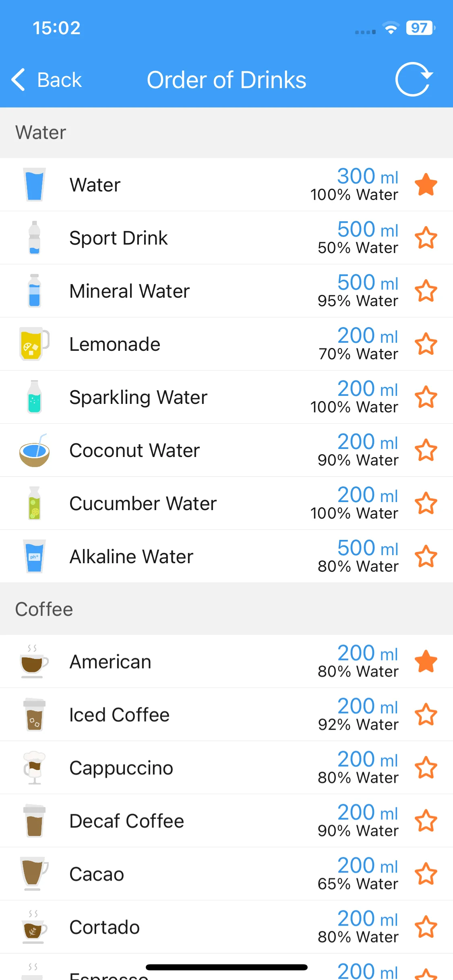
Task: Unfavorite Water with its filled star
Action: pyautogui.click(x=426, y=184)
